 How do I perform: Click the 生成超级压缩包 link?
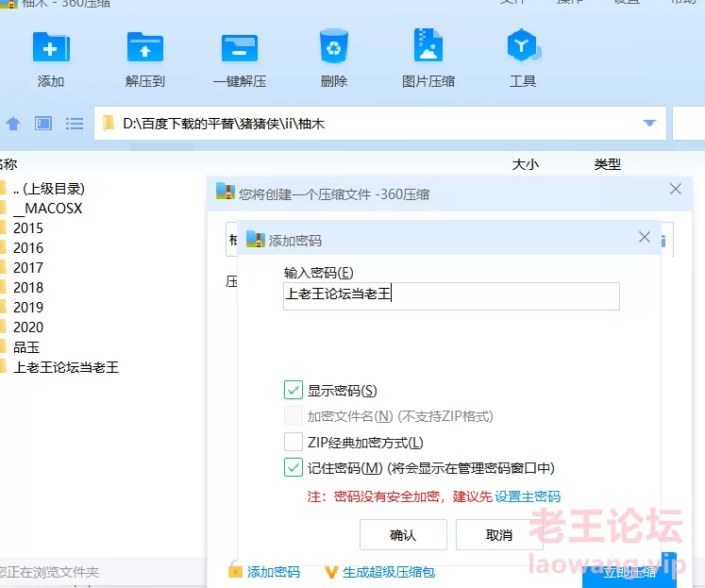(389, 572)
